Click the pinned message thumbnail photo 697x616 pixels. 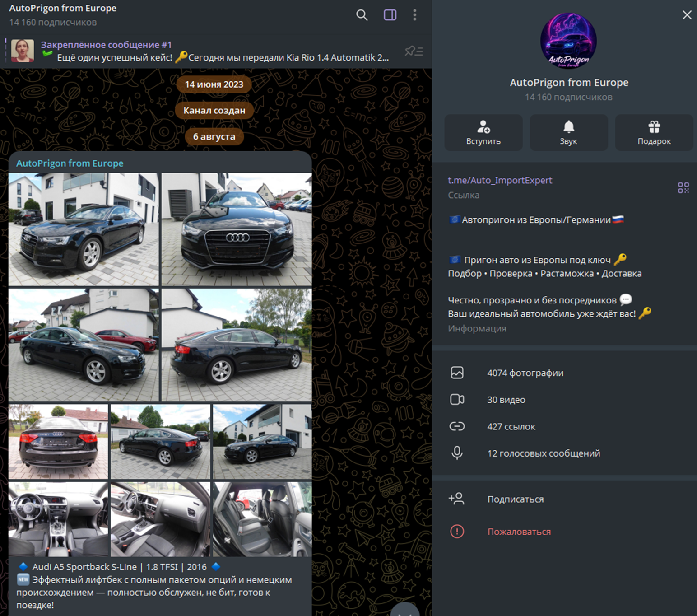pyautogui.click(x=23, y=51)
